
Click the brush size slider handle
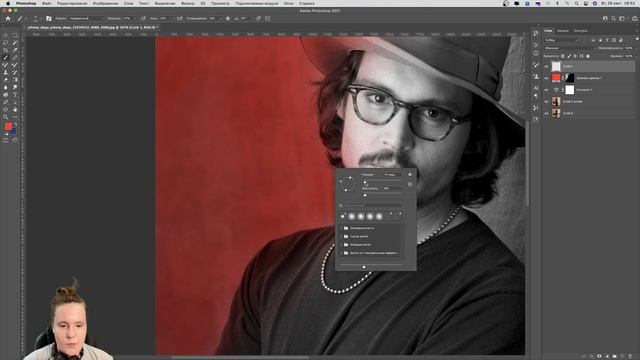pyautogui.click(x=365, y=182)
